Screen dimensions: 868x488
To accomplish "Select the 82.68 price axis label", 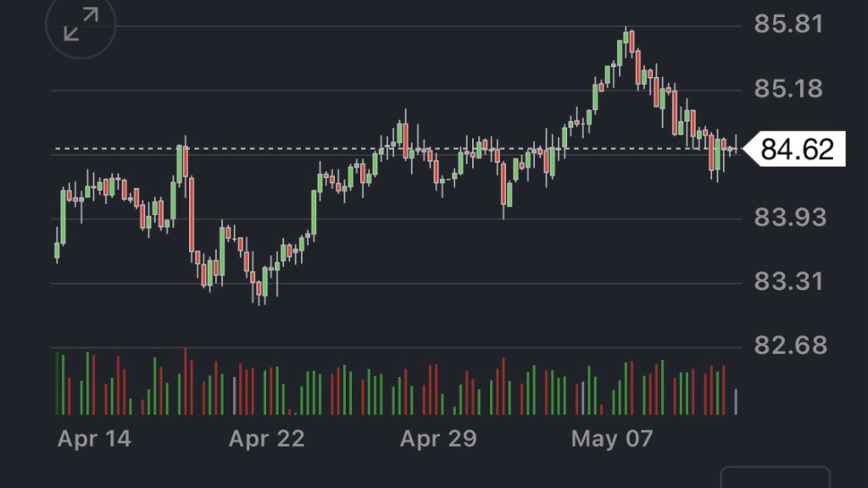I will pos(788,345).
